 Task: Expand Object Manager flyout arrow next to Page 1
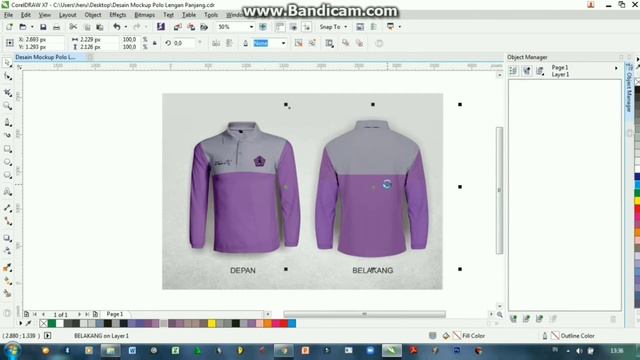pos(616,68)
